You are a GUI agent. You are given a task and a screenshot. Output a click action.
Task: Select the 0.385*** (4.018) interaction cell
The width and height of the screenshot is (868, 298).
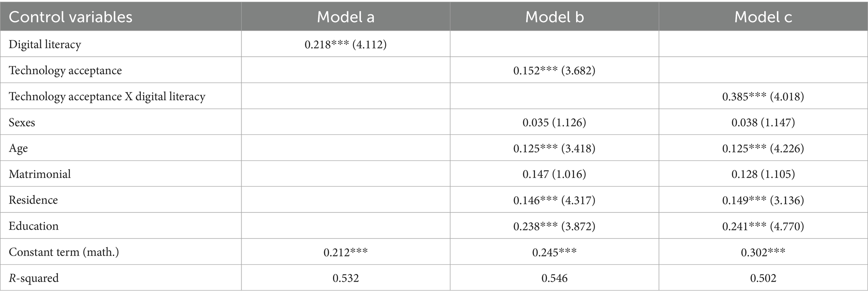(763, 97)
